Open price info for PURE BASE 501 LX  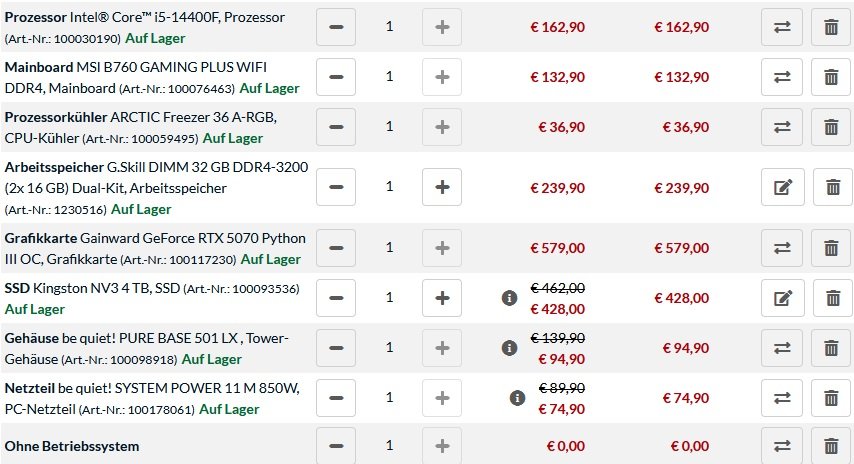point(509,348)
